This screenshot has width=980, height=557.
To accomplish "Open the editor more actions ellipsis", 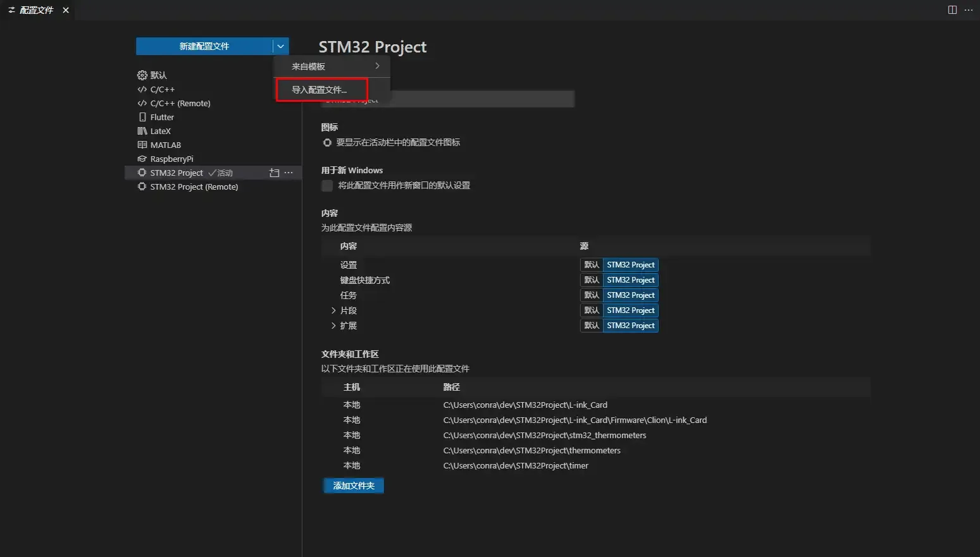I will [969, 10].
